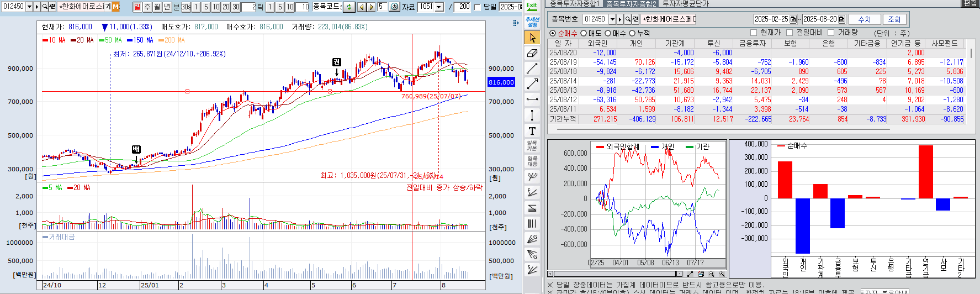Image resolution: width=980 pixels, height=294 pixels.
Task: Select the upper Gann fan G tool
Action: point(532,239)
